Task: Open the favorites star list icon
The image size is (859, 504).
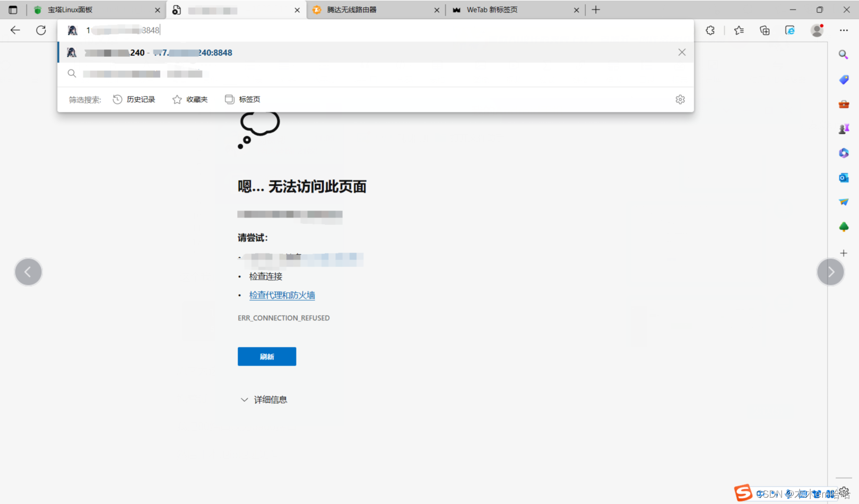Action: 739,30
